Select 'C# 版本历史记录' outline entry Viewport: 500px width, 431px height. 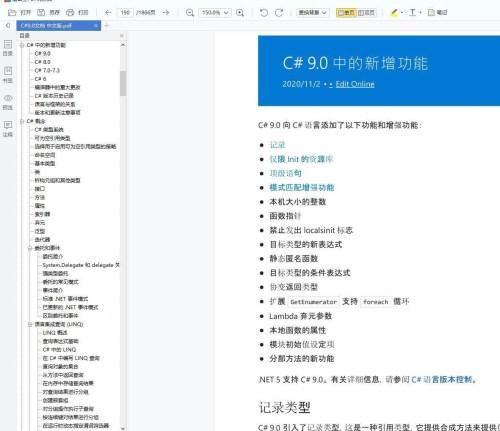54,96
